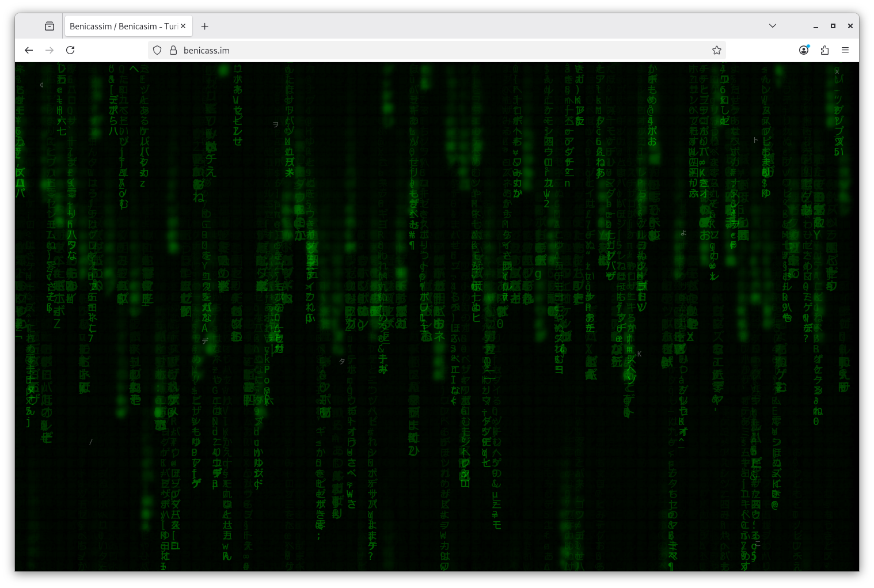Open the tracking protection shield panel

click(x=157, y=50)
